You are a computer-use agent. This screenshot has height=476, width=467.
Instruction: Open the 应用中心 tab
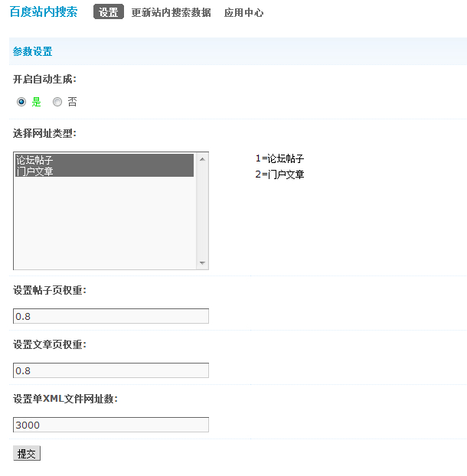pos(243,12)
